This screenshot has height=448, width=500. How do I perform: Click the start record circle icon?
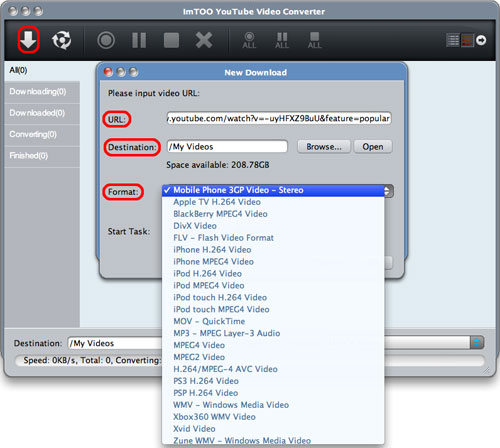pos(106,40)
